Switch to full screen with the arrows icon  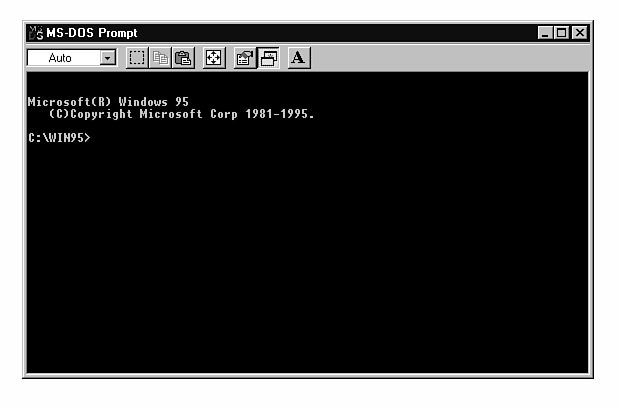(x=214, y=58)
